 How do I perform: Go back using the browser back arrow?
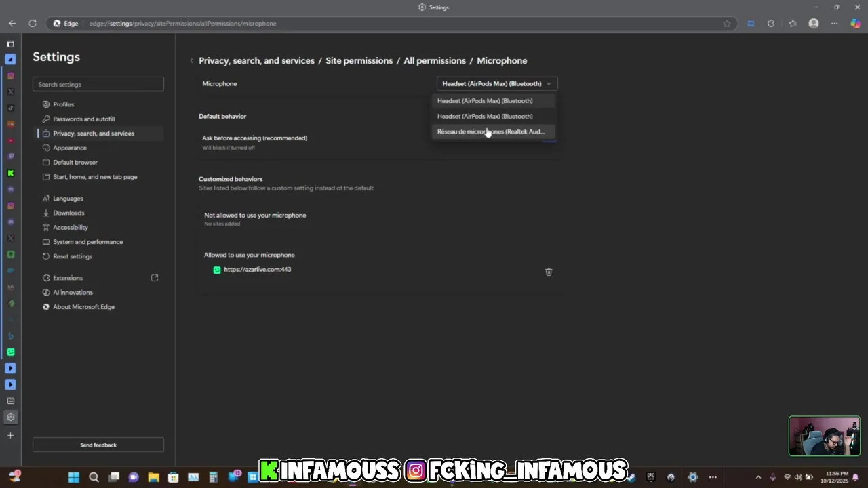point(12,23)
